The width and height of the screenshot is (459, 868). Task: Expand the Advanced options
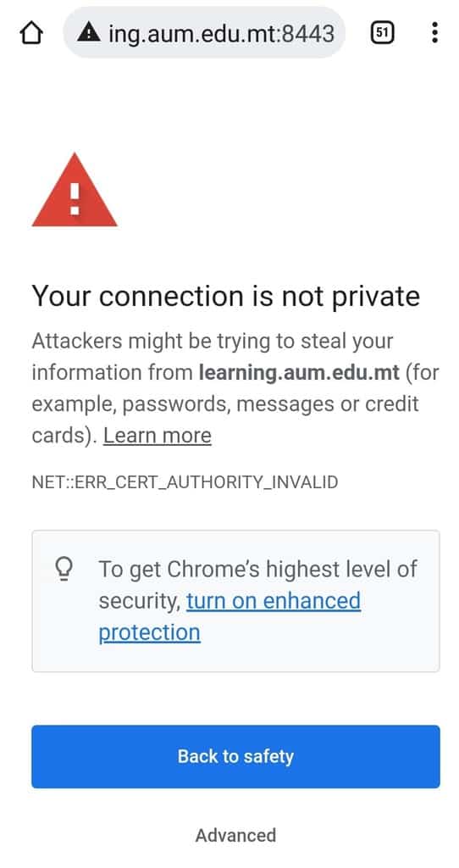(x=235, y=835)
